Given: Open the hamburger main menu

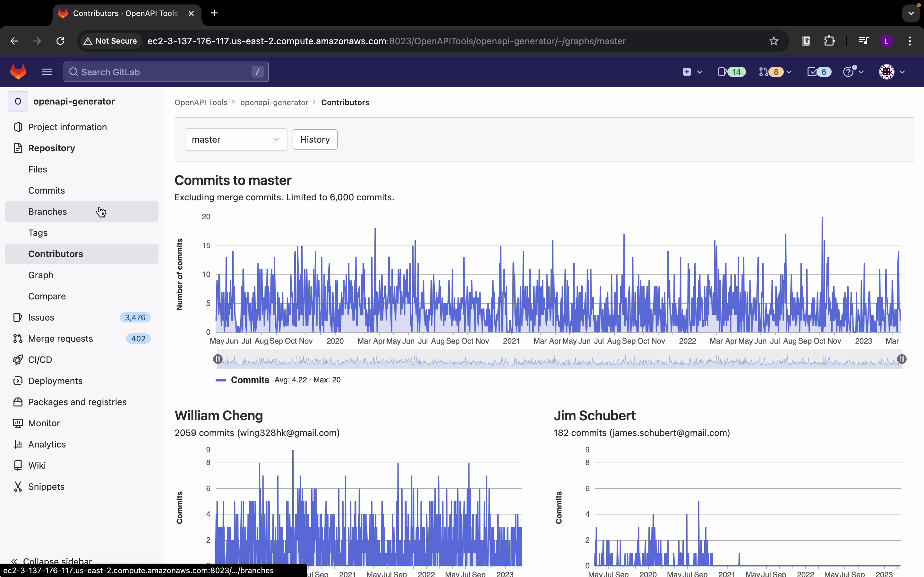Looking at the screenshot, I should point(47,72).
